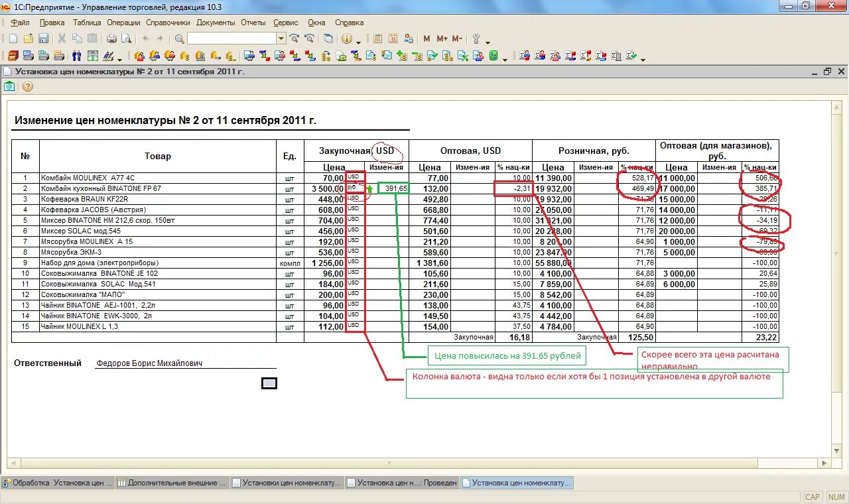Screen dimensions: 849x504
Task: Save with the floppy disk icon
Action: click(x=43, y=38)
